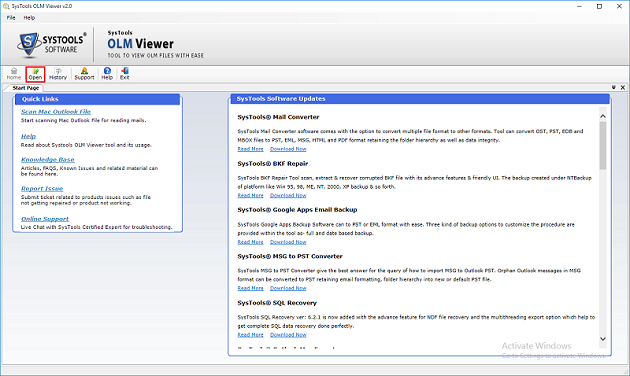
Task: Click the Exit toolbar icon
Action: point(125,74)
